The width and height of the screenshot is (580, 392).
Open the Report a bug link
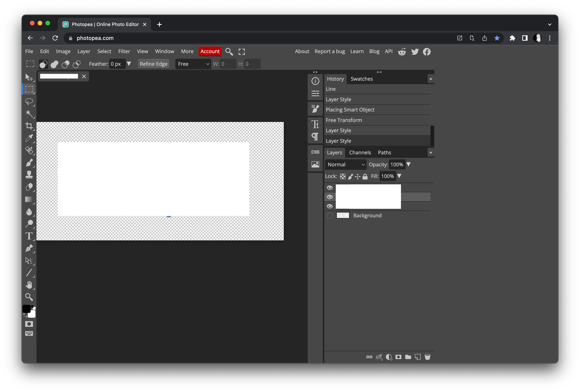point(330,51)
